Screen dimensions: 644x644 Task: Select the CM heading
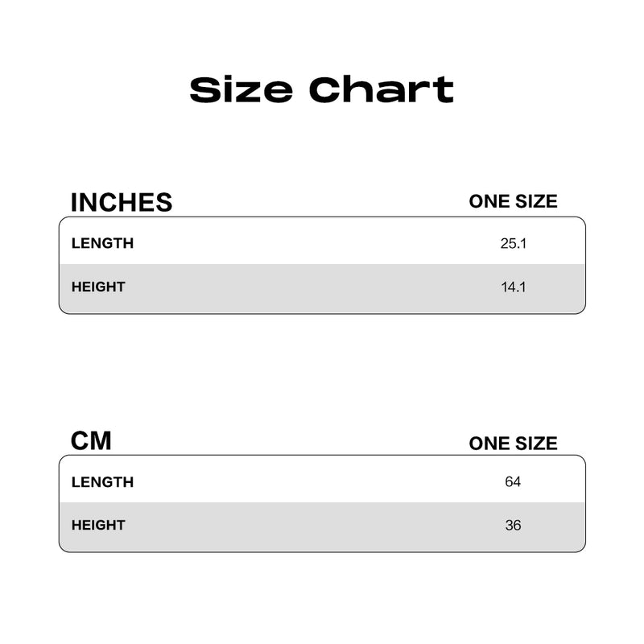(91, 441)
